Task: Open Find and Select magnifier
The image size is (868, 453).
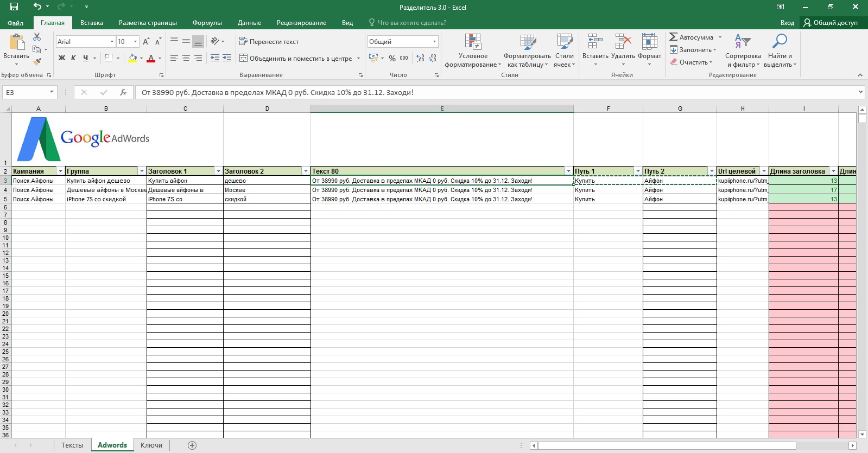Action: pos(780,41)
